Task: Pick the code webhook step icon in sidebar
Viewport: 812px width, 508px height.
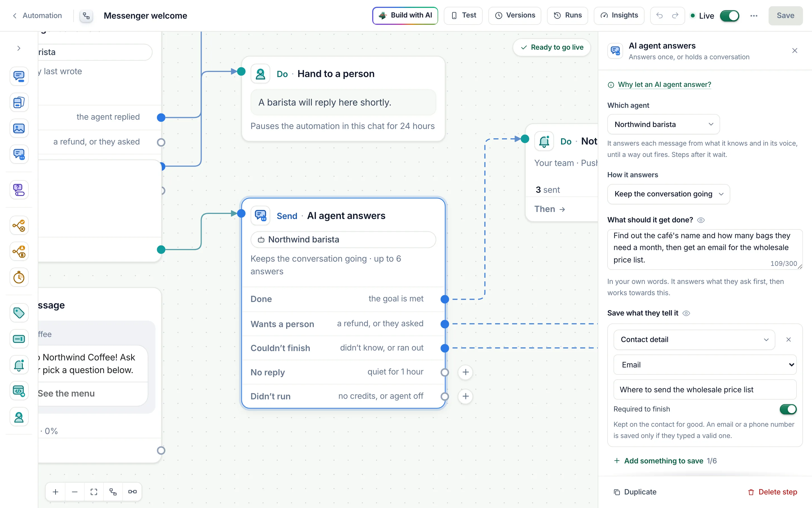Action: click(x=19, y=391)
